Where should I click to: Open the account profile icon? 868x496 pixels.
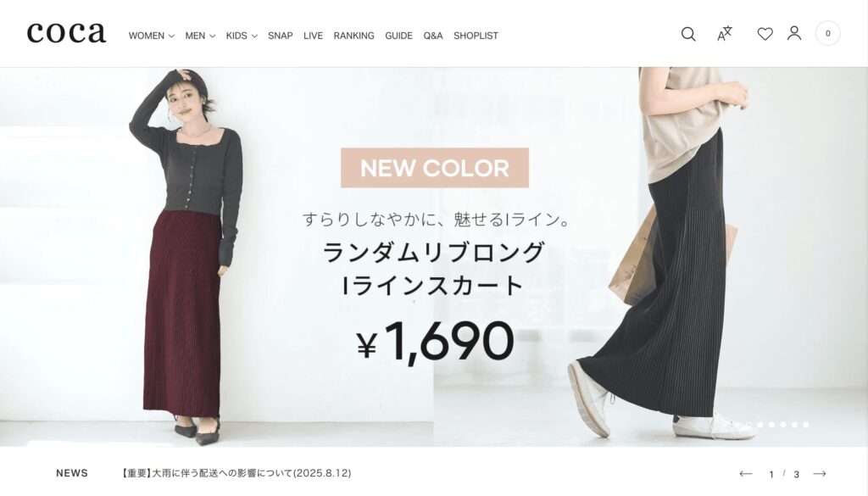click(x=794, y=33)
